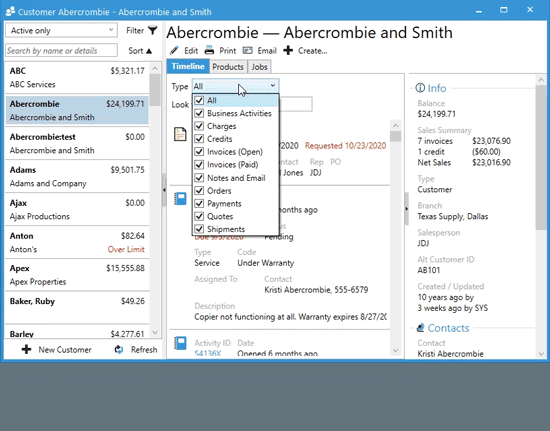
Task: Toggle the Invoices (Paid) checkbox
Action: [x=199, y=165]
